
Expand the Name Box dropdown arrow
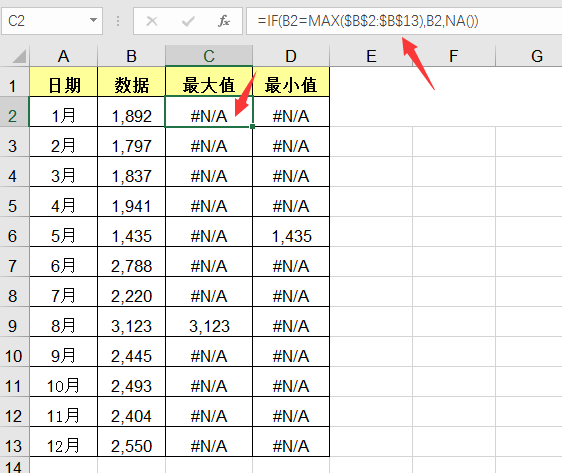(94, 20)
